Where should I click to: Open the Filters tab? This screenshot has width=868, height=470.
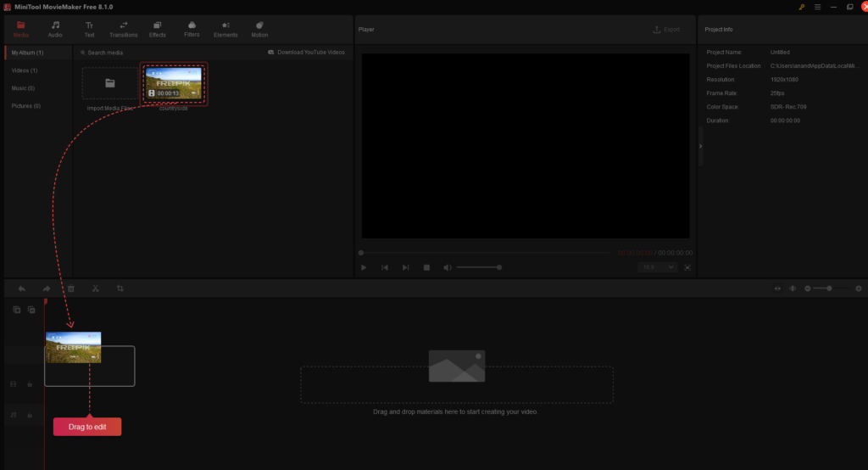click(x=192, y=30)
